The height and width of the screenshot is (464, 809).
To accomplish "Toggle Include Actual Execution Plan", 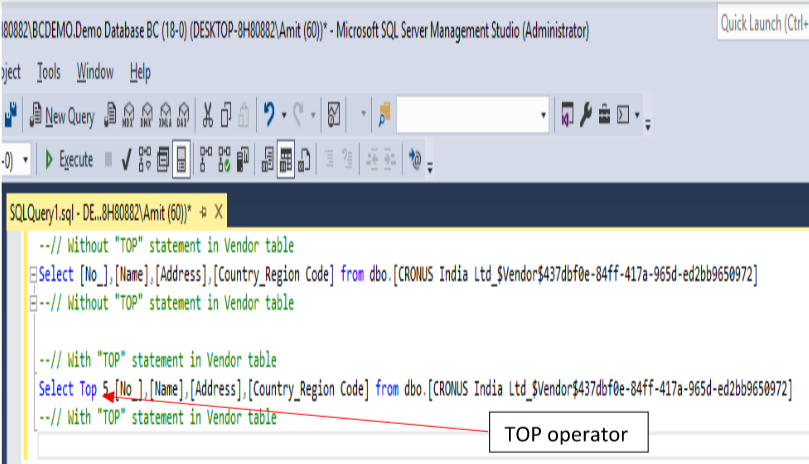I will click(205, 159).
